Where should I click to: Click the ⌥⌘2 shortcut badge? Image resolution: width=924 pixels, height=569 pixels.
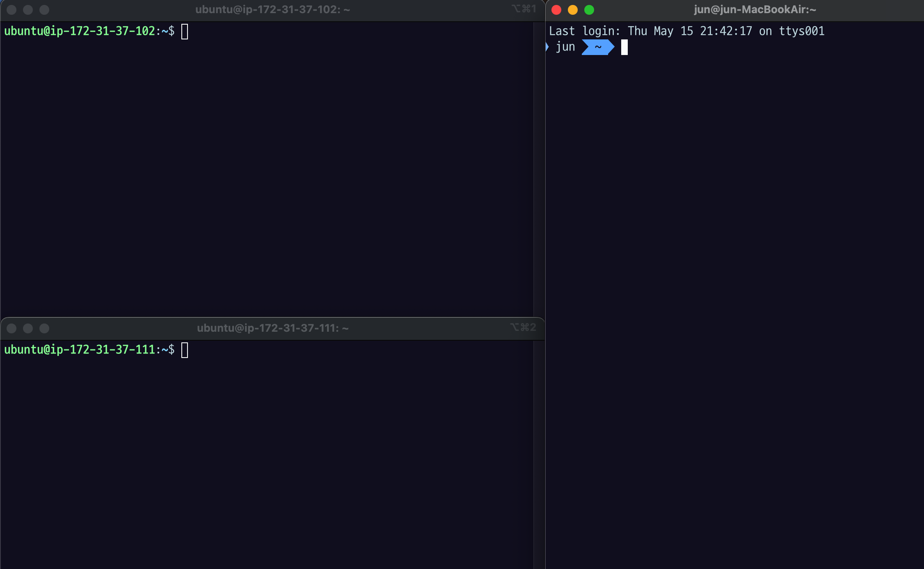coord(523,327)
